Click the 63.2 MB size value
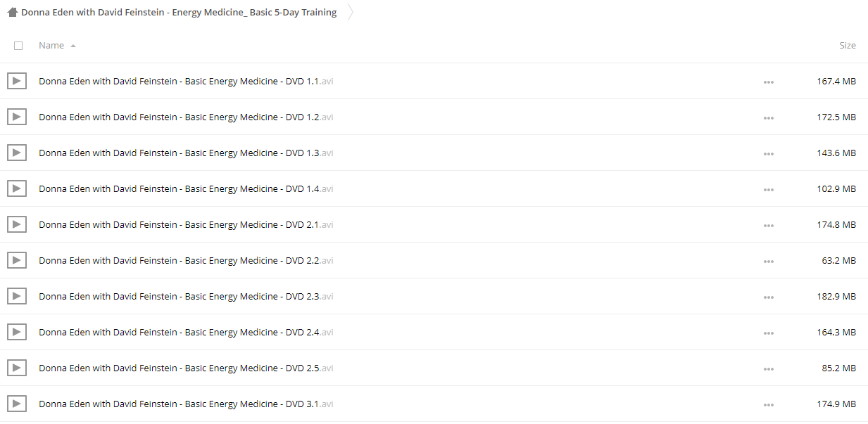This screenshot has width=868, height=424. click(839, 260)
